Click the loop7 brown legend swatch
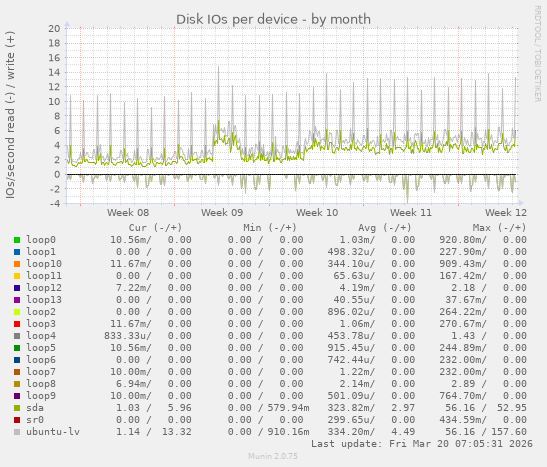 (17, 372)
